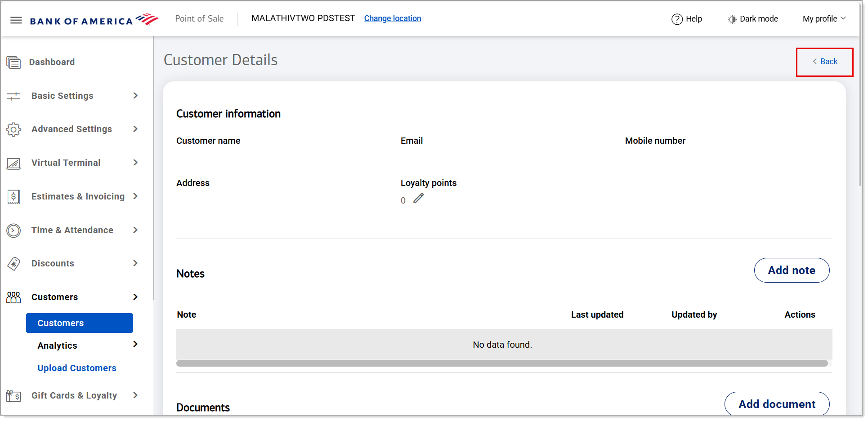This screenshot has width=868, height=421.
Task: Expand the Gift Cards & Loyalty chevron
Action: tap(135, 395)
